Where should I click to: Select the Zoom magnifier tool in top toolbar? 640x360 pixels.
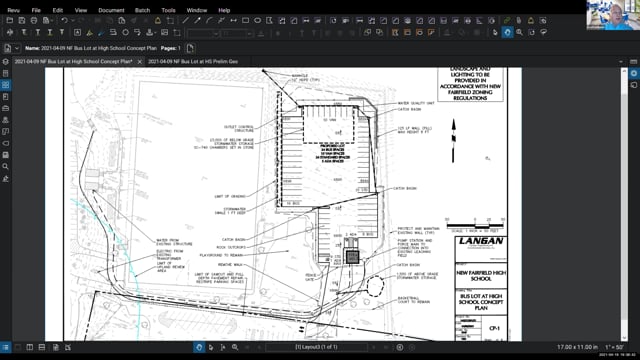point(519,32)
